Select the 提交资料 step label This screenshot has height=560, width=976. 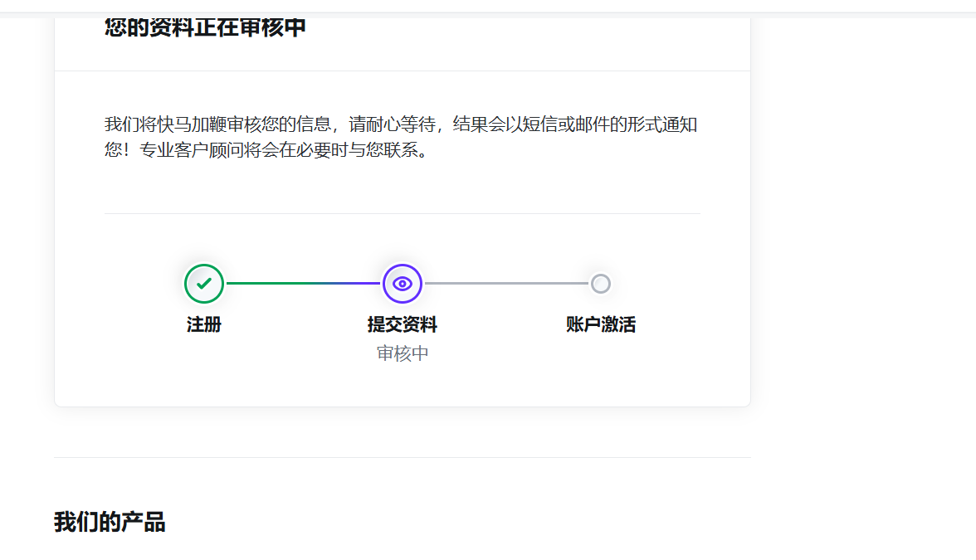403,324
